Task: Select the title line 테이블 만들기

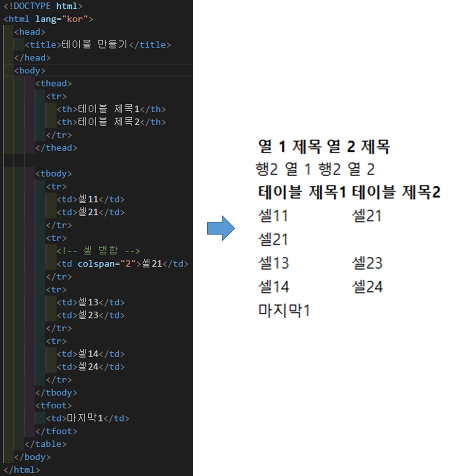Action: click(x=98, y=45)
